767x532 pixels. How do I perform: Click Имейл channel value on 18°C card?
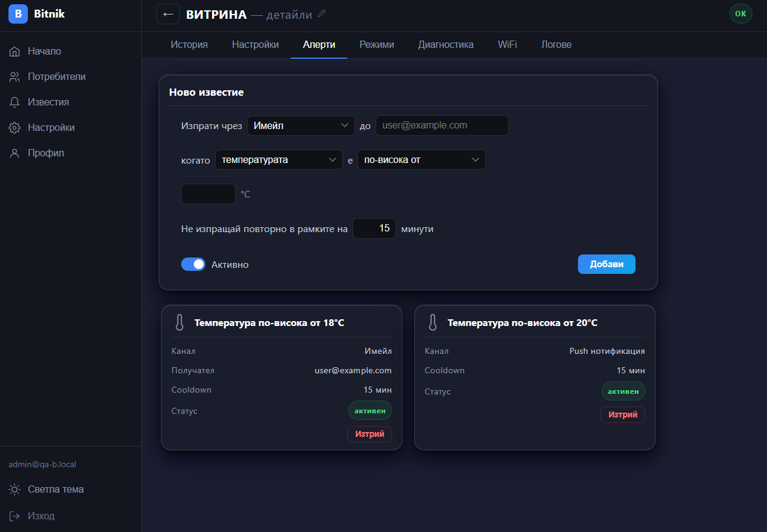point(378,351)
